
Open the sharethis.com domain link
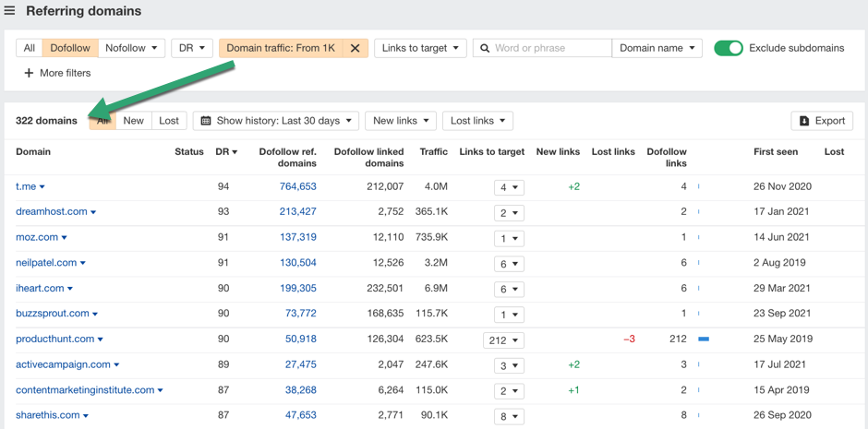pos(48,415)
